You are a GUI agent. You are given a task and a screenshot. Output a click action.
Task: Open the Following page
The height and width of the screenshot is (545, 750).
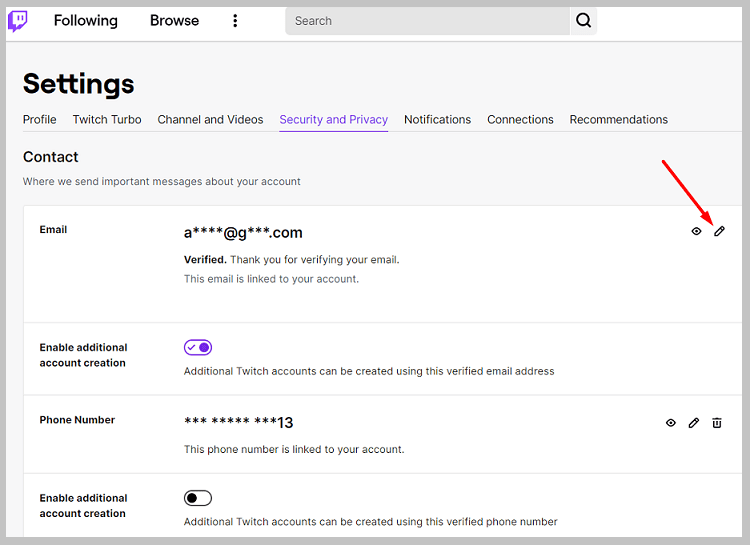(x=86, y=21)
